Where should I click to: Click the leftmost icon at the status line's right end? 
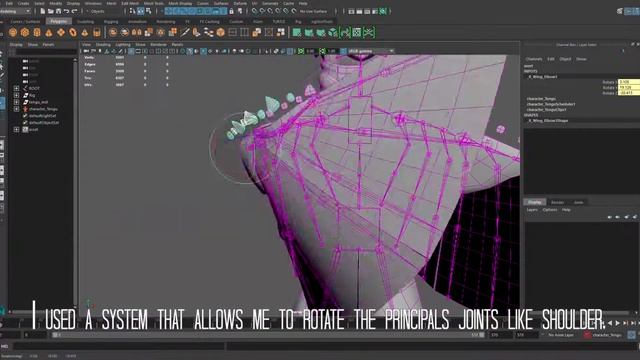620,11
